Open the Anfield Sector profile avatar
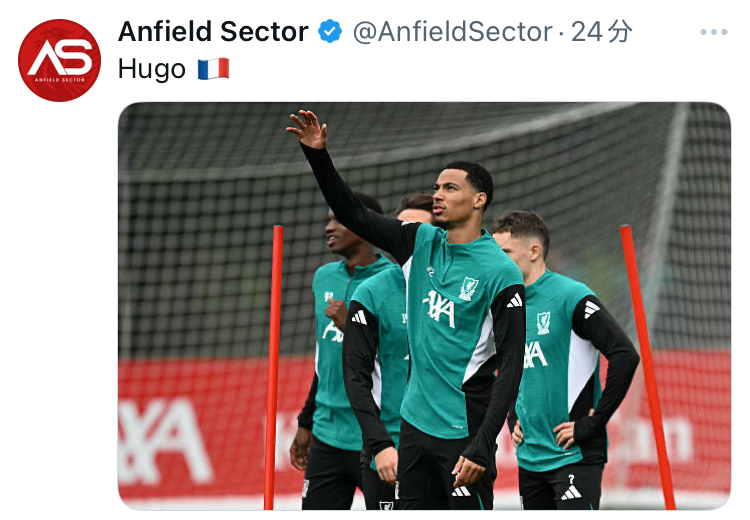 [x=59, y=60]
